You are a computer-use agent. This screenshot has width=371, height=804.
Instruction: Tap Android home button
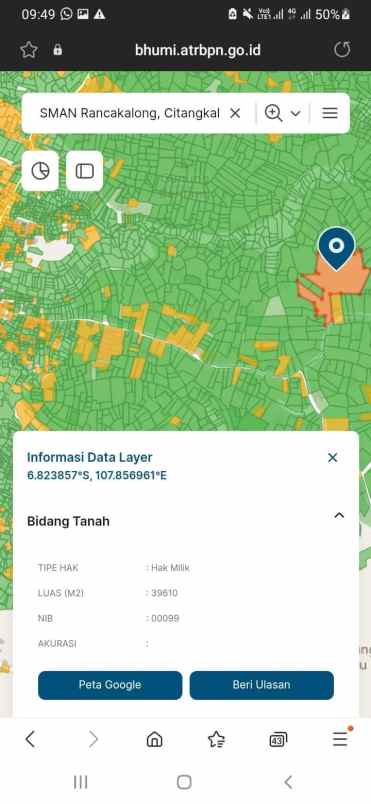pos(184,782)
